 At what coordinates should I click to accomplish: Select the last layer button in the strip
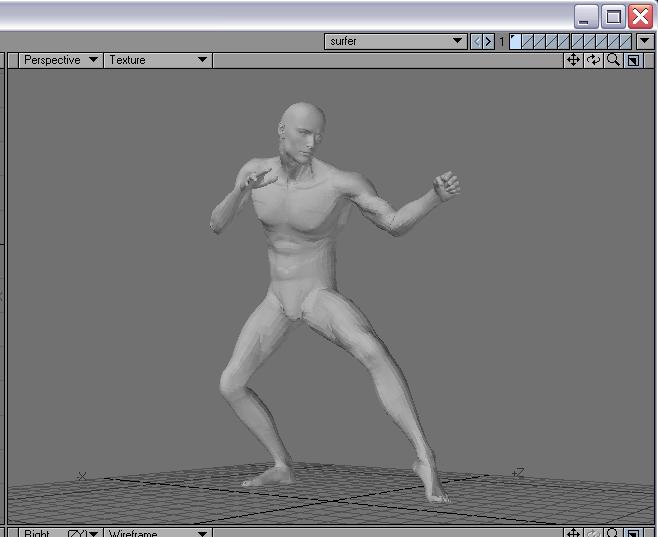(x=626, y=42)
